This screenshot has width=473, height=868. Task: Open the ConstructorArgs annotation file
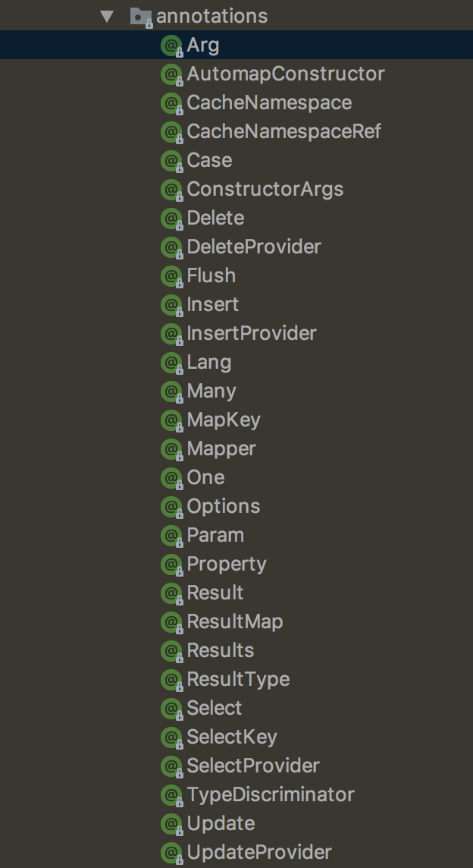coord(265,190)
